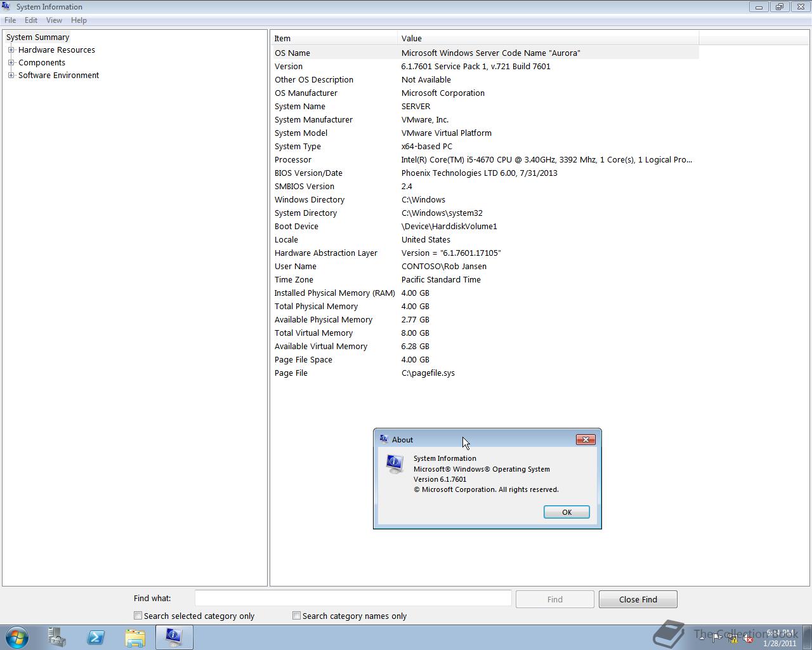Select the System Directory row

485,213
